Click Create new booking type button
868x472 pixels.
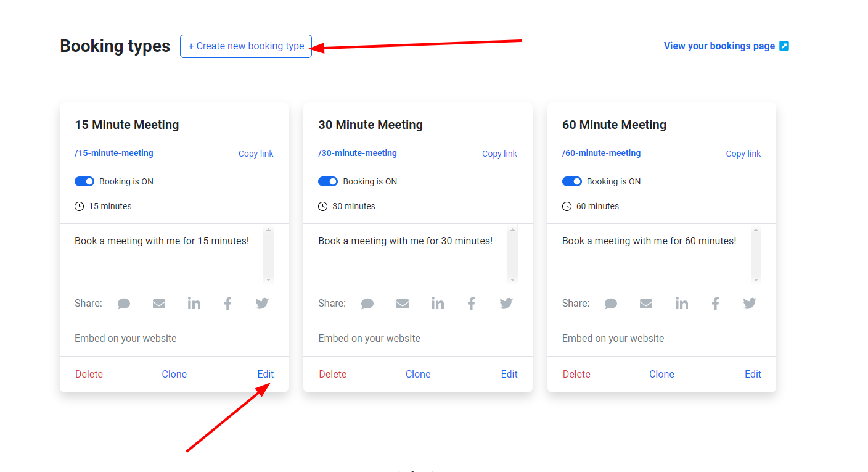246,46
